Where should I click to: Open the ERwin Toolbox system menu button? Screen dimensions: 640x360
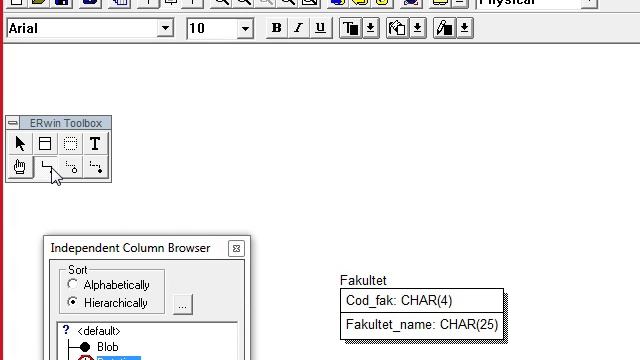click(13, 123)
